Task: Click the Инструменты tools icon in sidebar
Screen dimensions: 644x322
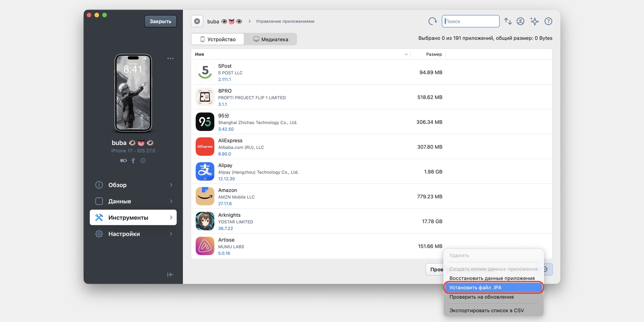Action: [x=99, y=217]
